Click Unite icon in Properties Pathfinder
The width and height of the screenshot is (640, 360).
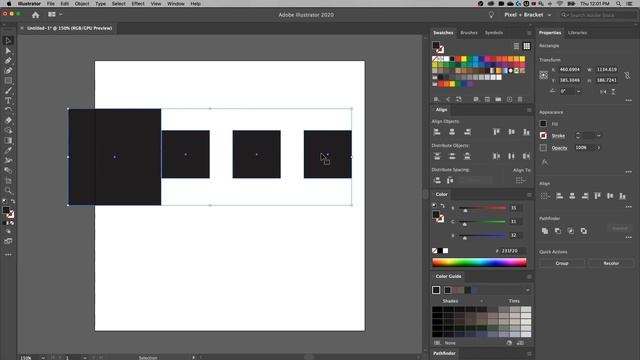(545, 231)
